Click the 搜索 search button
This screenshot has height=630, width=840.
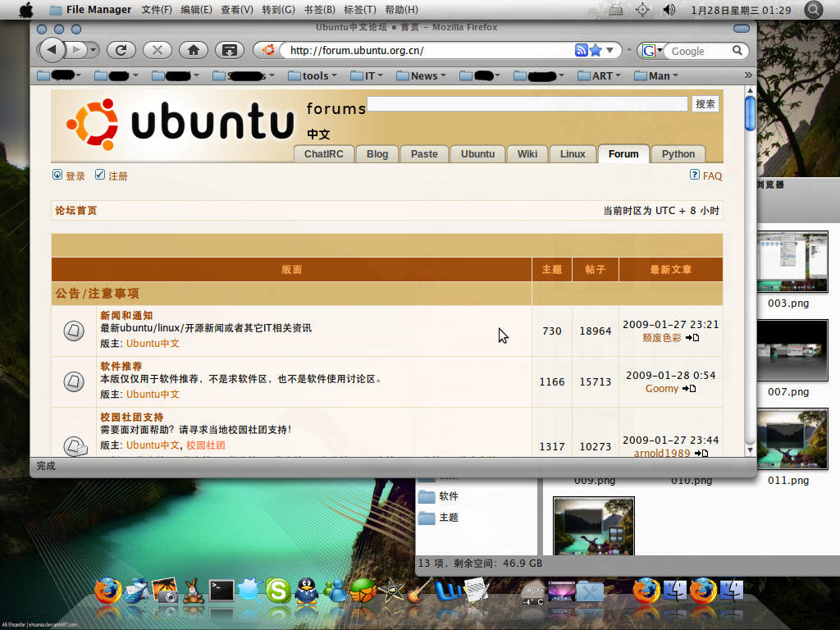pyautogui.click(x=705, y=104)
